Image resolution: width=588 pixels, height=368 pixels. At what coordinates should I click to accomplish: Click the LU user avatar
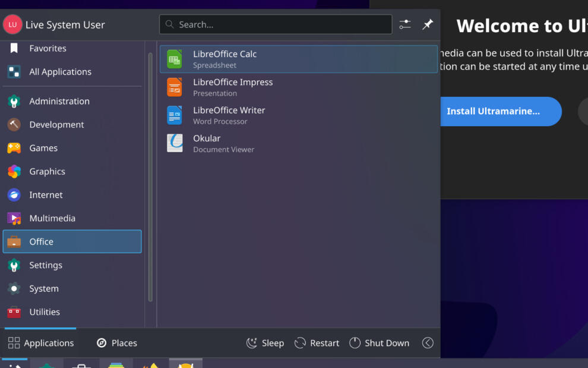[x=12, y=24]
